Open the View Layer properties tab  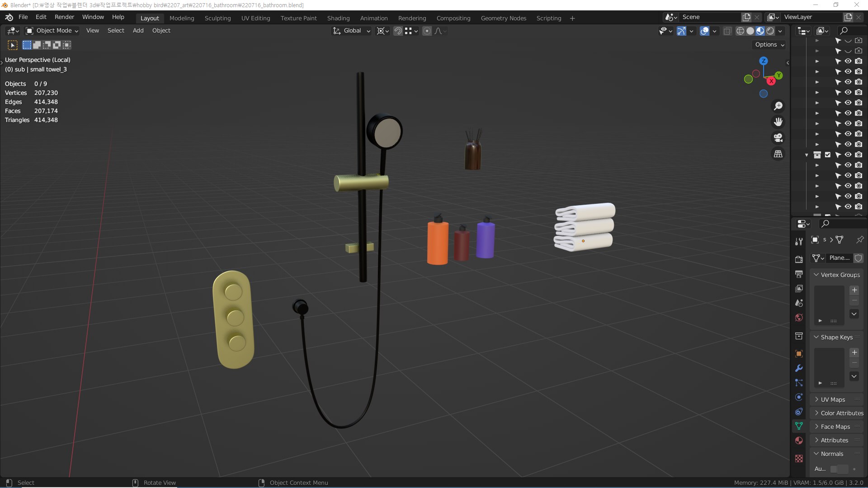pos(799,288)
